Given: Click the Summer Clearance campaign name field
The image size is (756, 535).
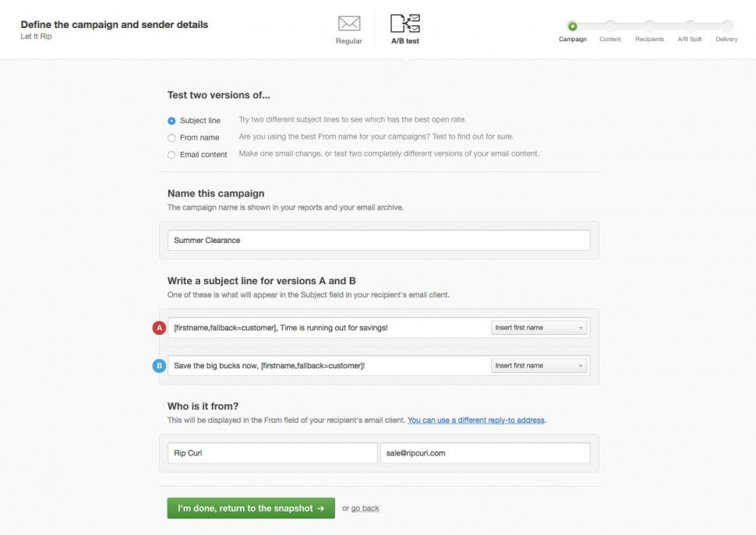Looking at the screenshot, I should (379, 241).
